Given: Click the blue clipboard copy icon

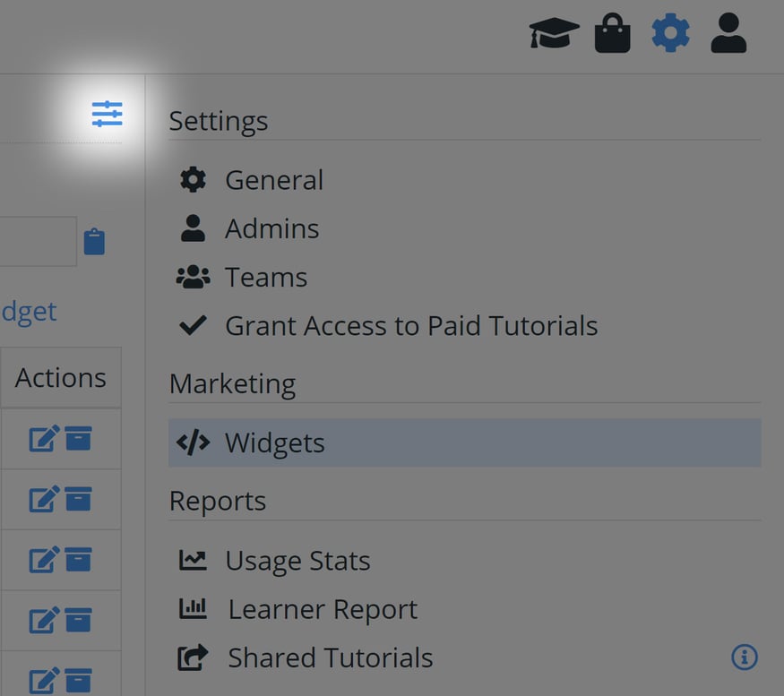Looking at the screenshot, I should [94, 242].
